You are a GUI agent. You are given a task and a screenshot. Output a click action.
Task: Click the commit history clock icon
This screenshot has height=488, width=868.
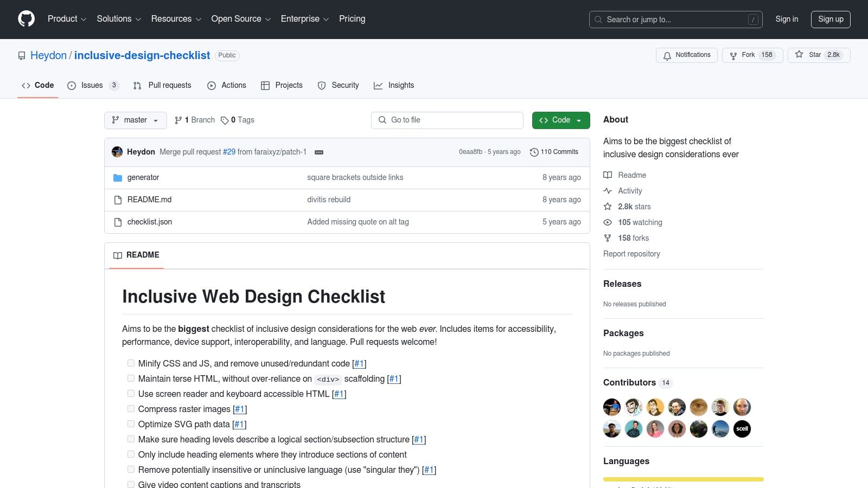(534, 152)
